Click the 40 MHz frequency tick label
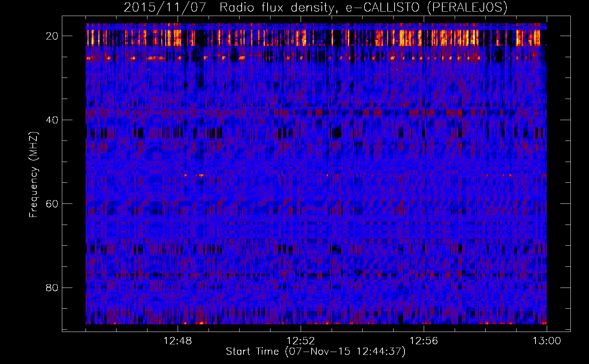 click(x=52, y=120)
